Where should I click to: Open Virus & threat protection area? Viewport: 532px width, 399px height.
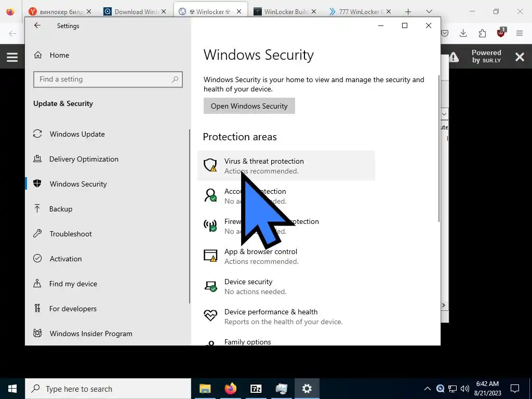tap(286, 166)
